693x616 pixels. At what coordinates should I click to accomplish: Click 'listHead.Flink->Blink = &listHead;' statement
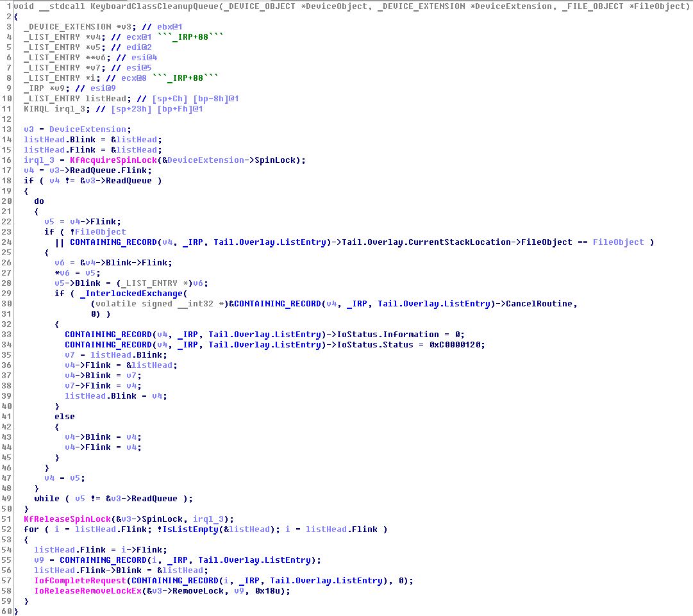click(121, 570)
